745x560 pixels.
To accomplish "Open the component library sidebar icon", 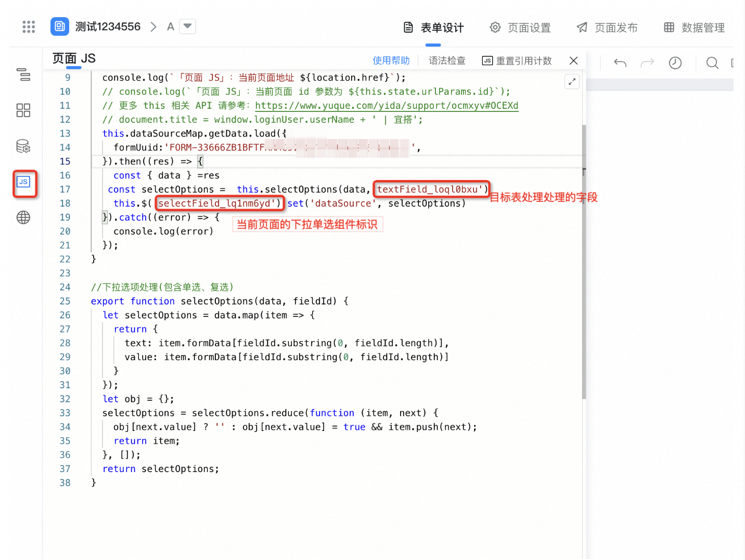I will (x=23, y=110).
